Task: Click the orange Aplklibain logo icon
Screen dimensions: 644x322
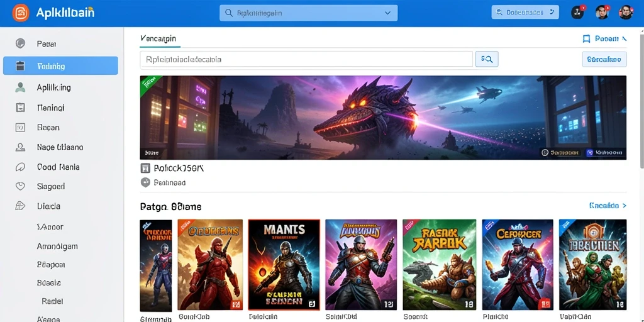Action: 21,13
